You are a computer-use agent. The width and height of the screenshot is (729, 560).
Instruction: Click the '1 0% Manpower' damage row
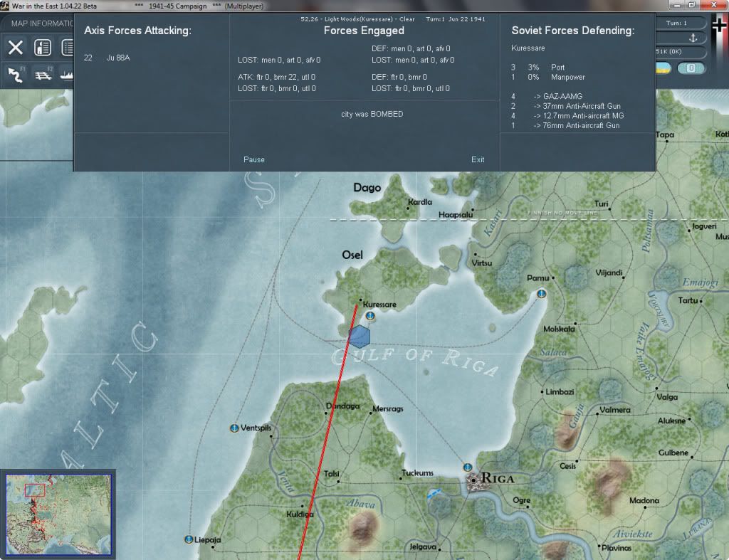tap(547, 77)
